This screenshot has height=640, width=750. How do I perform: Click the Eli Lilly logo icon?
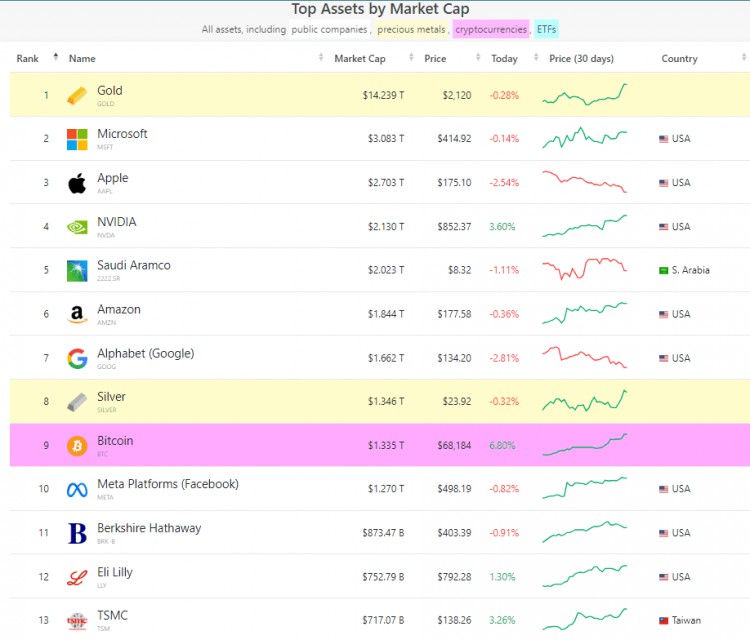(x=77, y=577)
